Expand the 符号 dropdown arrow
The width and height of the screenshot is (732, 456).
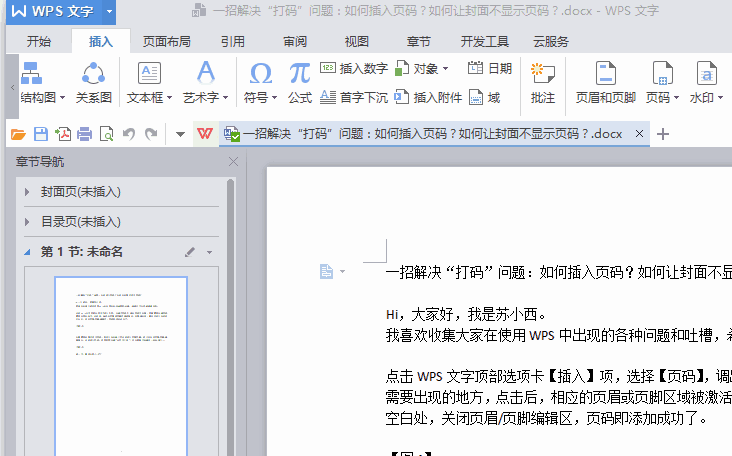coord(274,98)
